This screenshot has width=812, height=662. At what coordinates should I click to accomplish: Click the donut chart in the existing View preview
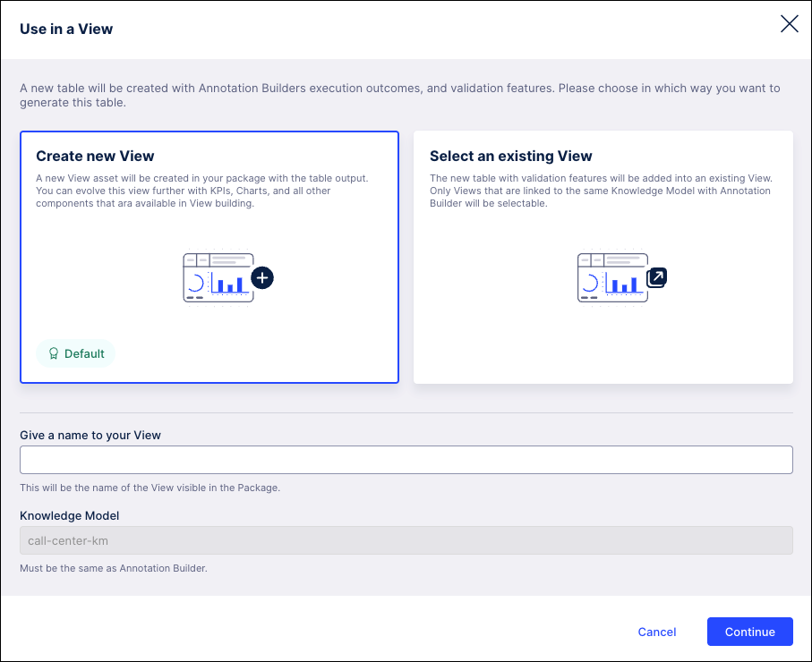click(593, 284)
